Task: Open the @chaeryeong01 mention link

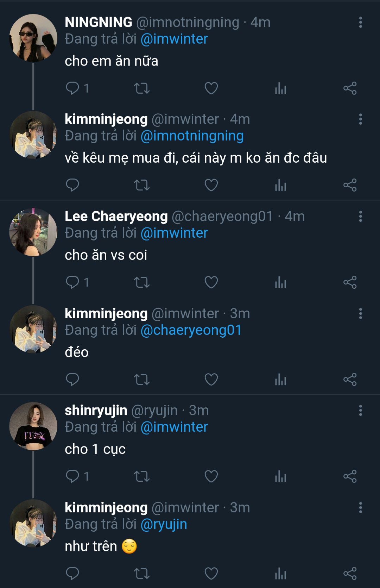Action: click(191, 330)
